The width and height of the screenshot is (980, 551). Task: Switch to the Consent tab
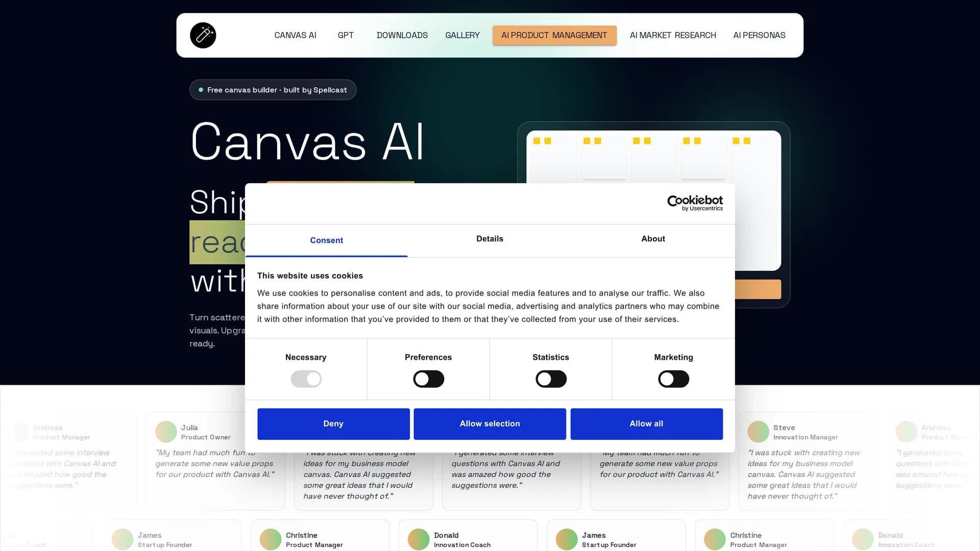tap(327, 240)
